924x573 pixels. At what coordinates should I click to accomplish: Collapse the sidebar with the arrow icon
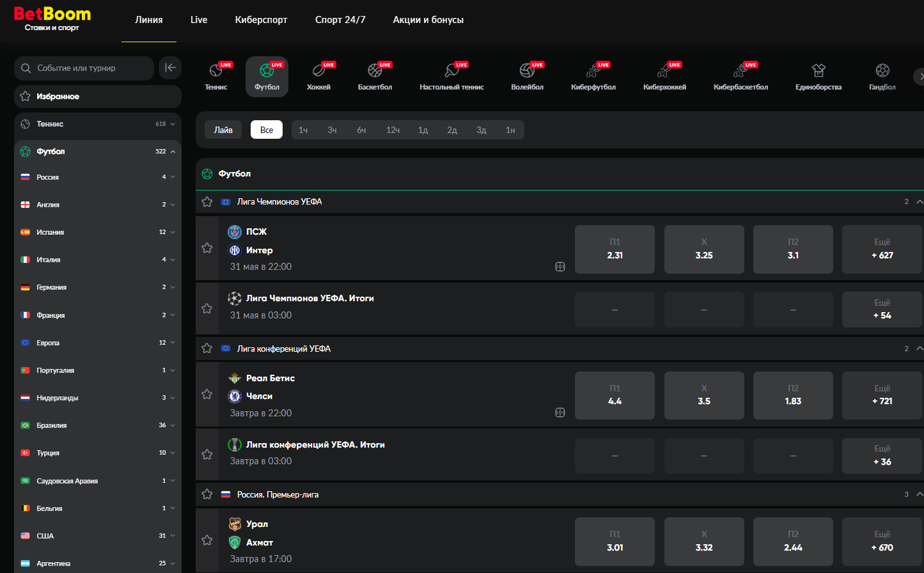[x=170, y=68]
